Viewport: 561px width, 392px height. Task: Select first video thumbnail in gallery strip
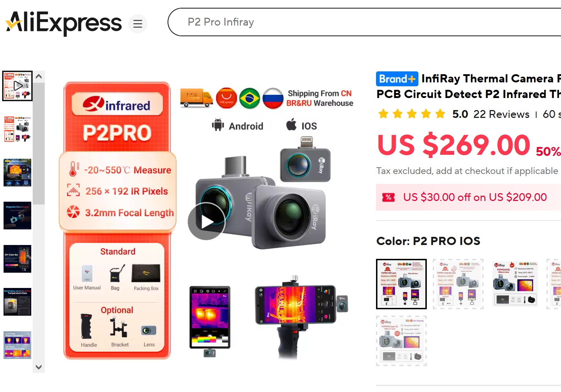click(17, 86)
